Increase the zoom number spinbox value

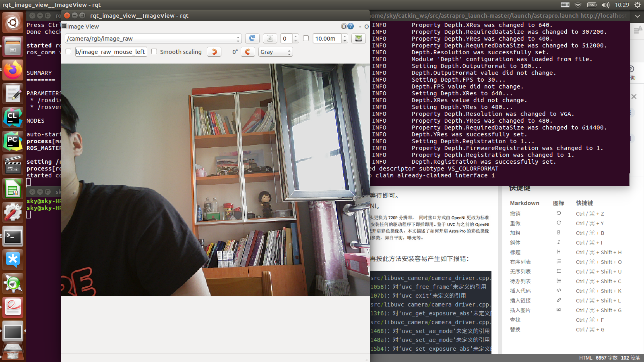tap(296, 36)
